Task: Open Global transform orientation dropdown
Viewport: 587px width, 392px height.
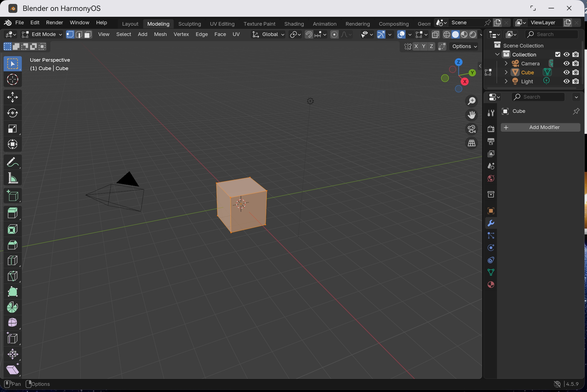Action: [268, 34]
